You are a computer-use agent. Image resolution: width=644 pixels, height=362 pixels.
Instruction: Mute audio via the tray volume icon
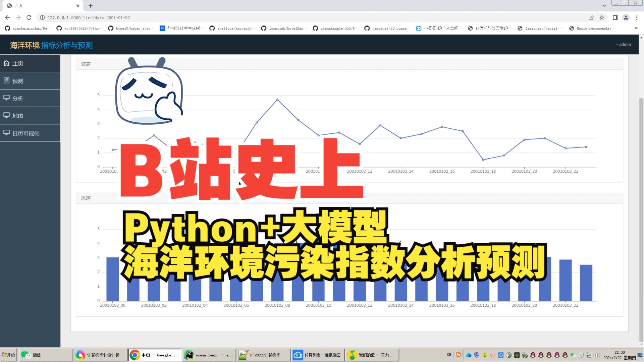[598, 355]
